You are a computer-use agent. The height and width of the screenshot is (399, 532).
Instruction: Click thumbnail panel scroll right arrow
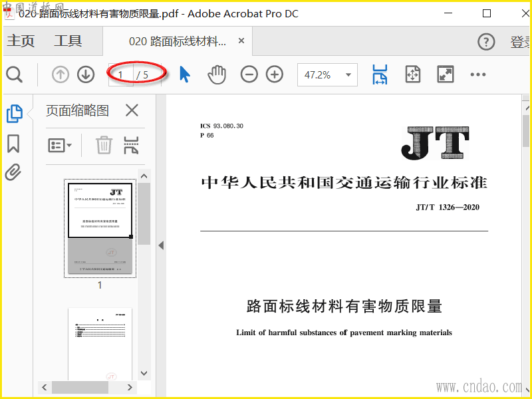click(130, 387)
